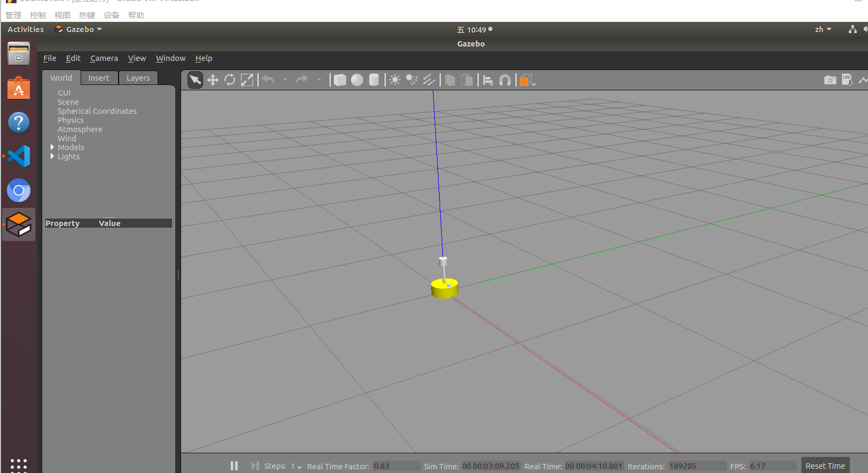
Task: Open the undo history dropdown arrow
Action: pos(285,80)
